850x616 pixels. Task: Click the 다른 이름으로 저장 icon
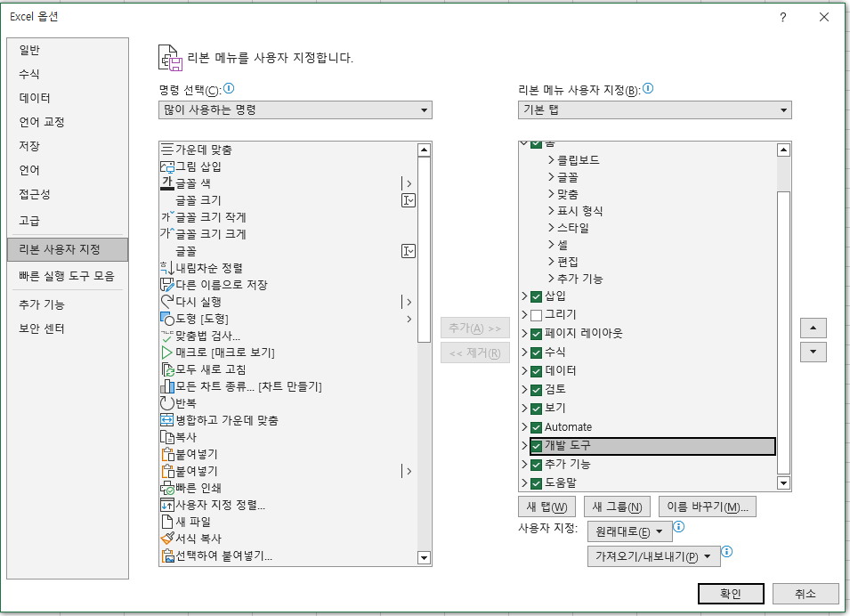[x=167, y=285]
